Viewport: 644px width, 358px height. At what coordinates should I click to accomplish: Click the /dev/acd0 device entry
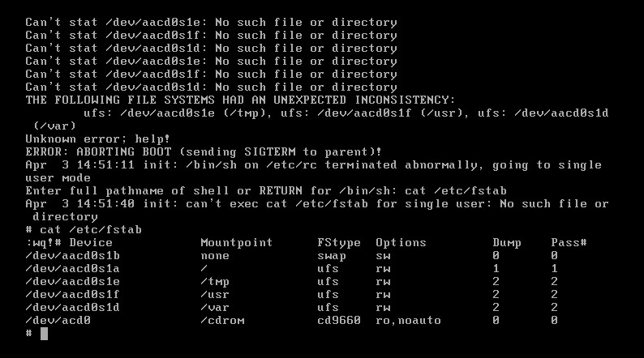(x=58, y=320)
